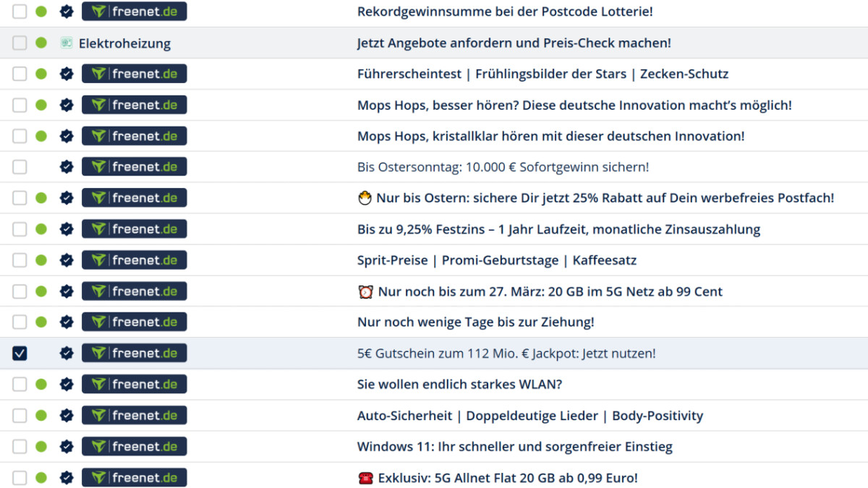Click the highlighted 5€ Gutschein email row
The height and width of the screenshot is (488, 868).
(506, 353)
